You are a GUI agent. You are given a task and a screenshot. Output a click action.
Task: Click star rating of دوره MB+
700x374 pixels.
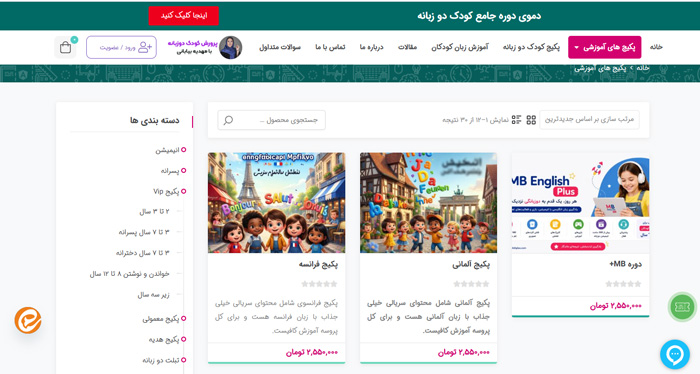(x=624, y=284)
